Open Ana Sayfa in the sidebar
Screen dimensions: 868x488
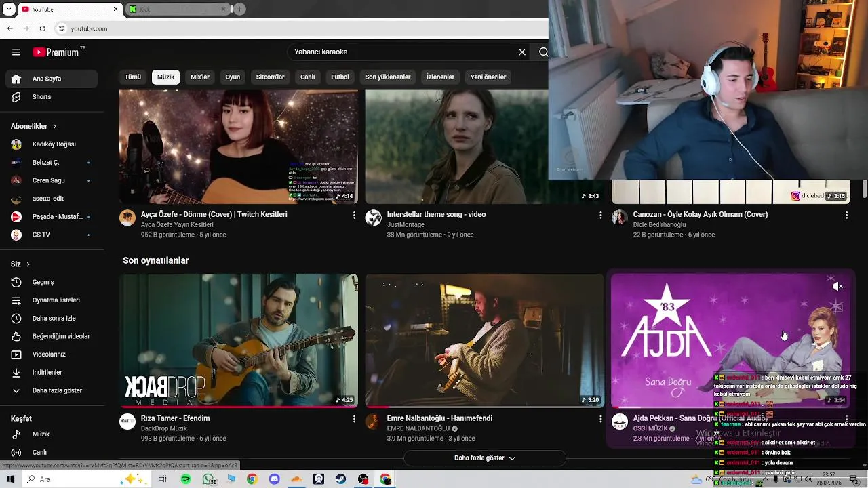(x=52, y=79)
